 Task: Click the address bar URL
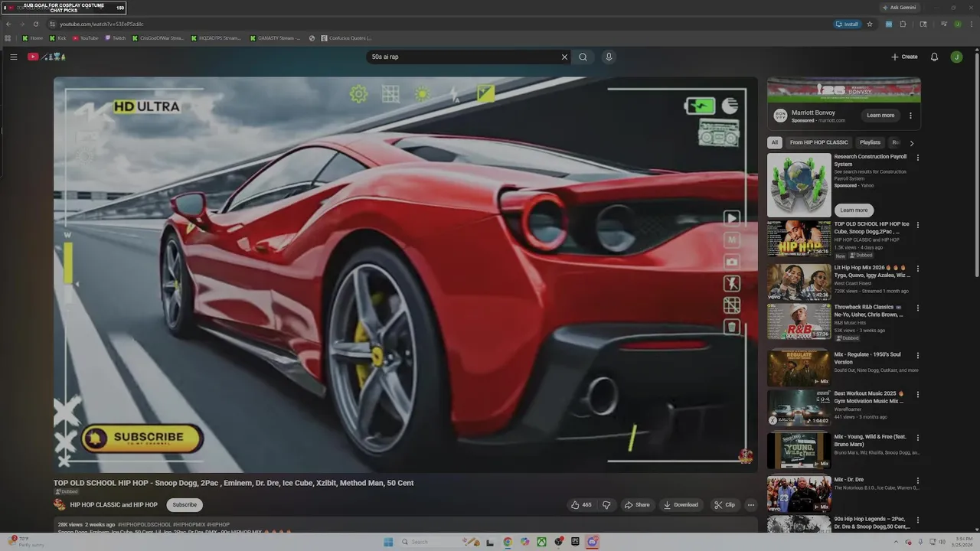[x=102, y=24]
